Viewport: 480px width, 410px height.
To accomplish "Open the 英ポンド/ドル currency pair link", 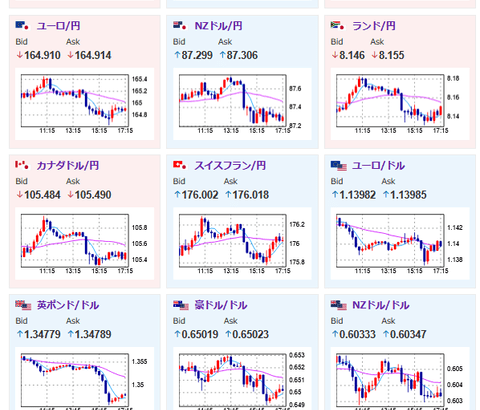I will (68, 305).
